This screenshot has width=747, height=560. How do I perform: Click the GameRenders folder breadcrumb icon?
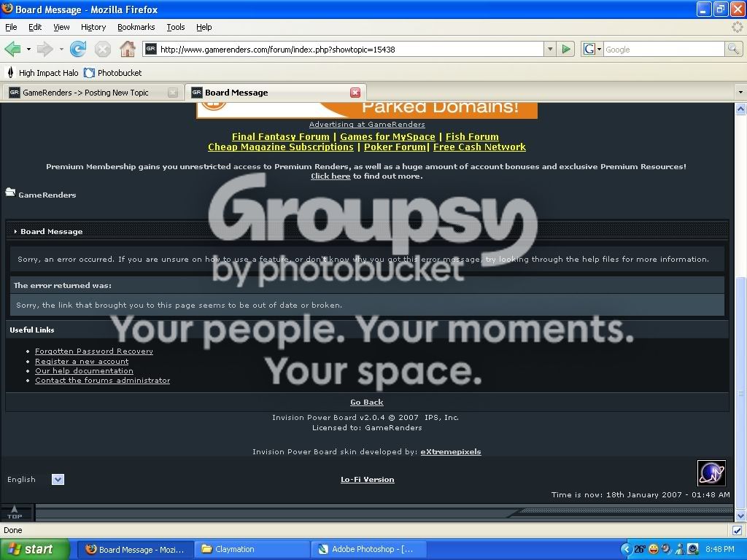(10, 192)
